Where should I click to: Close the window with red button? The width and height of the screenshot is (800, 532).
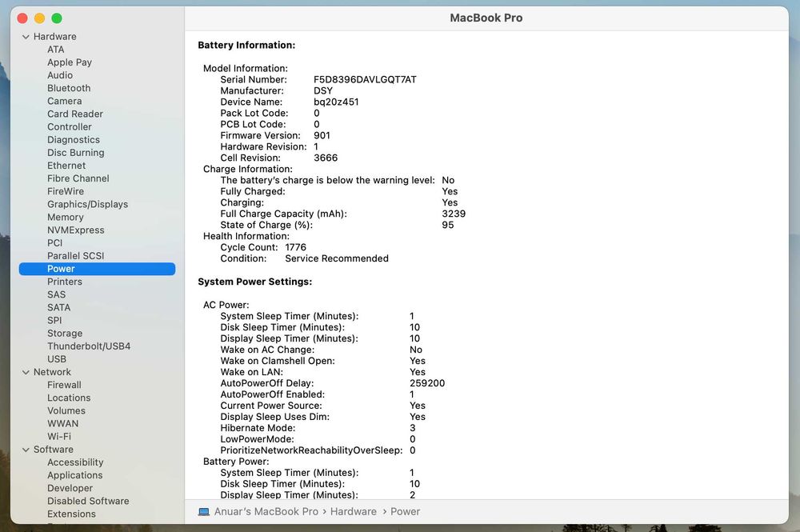[22, 18]
